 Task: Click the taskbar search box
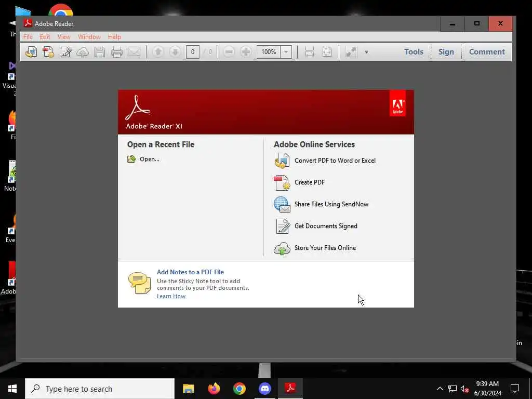(100, 389)
